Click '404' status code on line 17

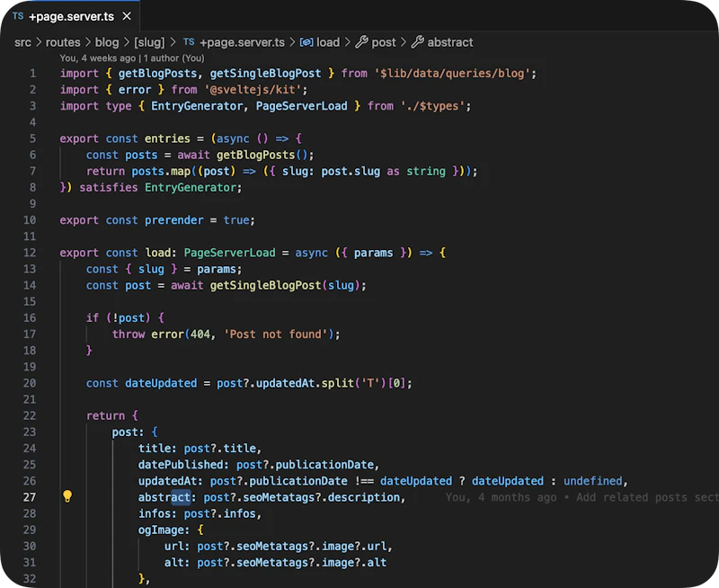click(x=200, y=334)
